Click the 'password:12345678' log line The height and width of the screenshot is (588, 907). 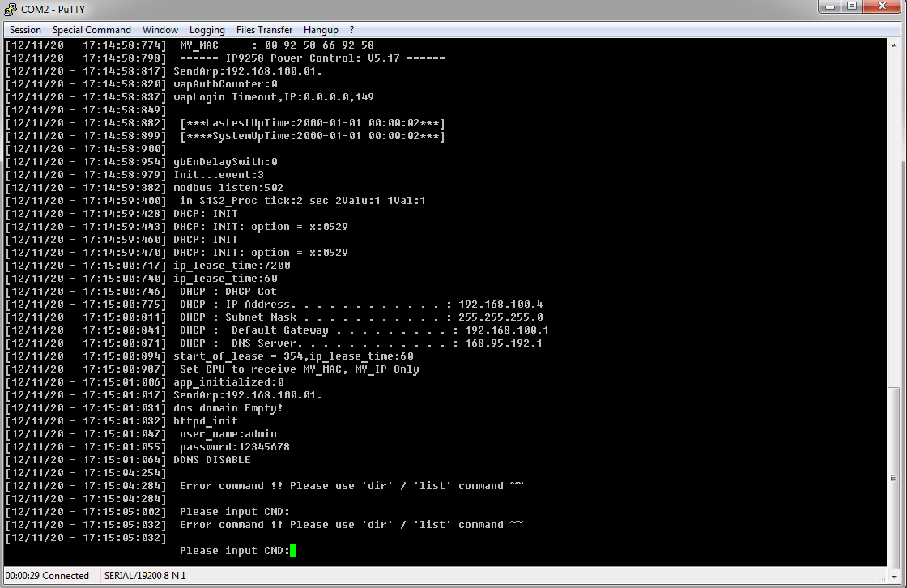pyautogui.click(x=234, y=447)
